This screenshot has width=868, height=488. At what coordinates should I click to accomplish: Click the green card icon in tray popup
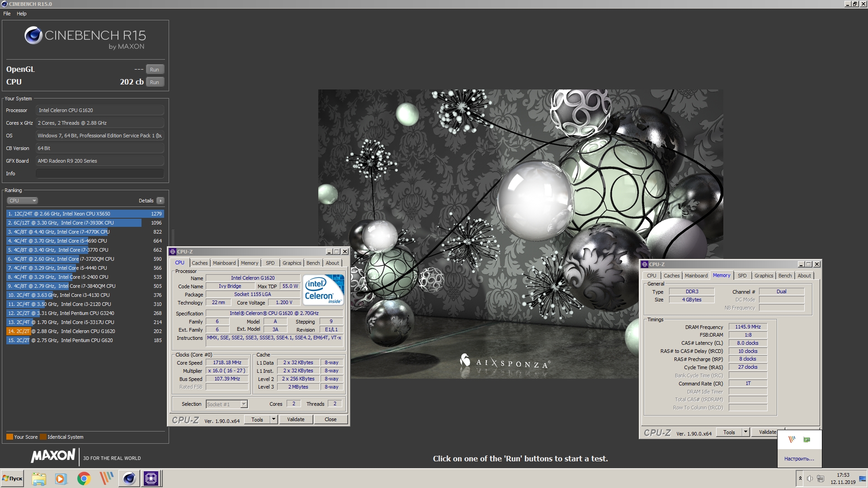point(807,439)
